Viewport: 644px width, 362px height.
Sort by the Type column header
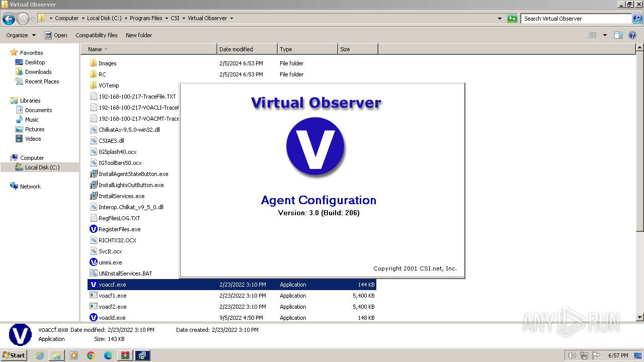307,49
